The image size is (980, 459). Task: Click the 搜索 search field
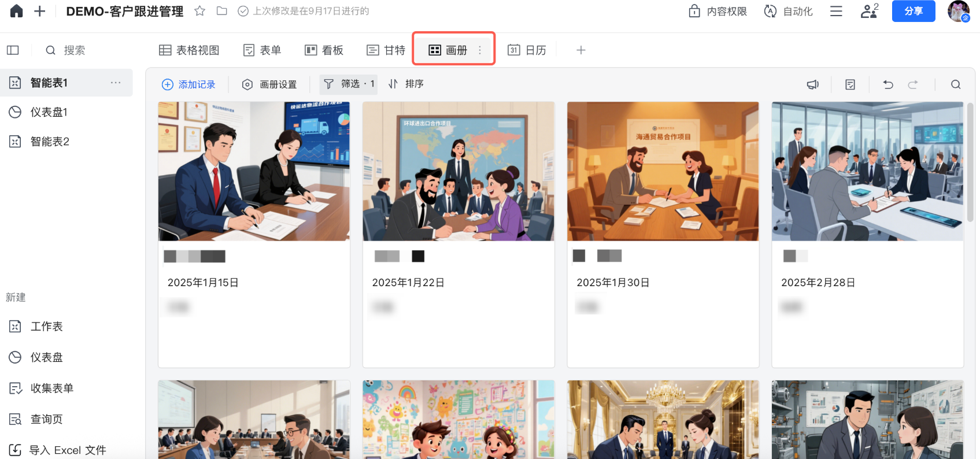pyautogui.click(x=65, y=50)
